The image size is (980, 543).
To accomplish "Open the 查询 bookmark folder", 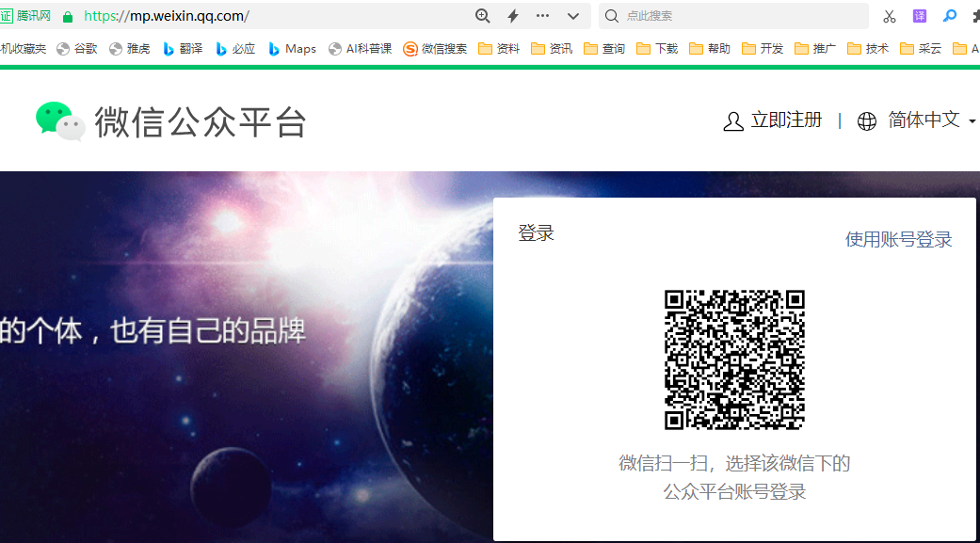I will (603, 49).
